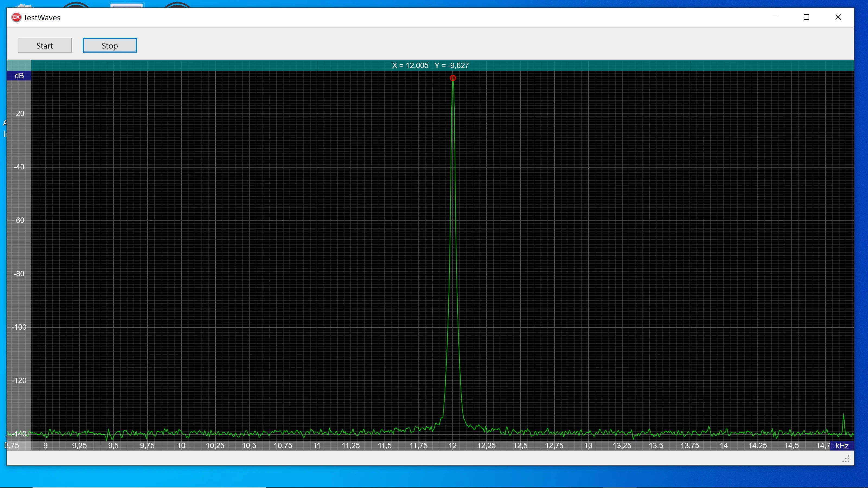Click the -20 dB axis label
Image resolution: width=868 pixels, height=488 pixels.
pos(19,114)
